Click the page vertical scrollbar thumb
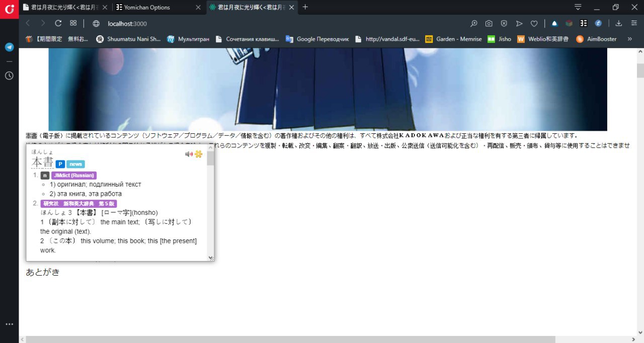 (x=640, y=70)
